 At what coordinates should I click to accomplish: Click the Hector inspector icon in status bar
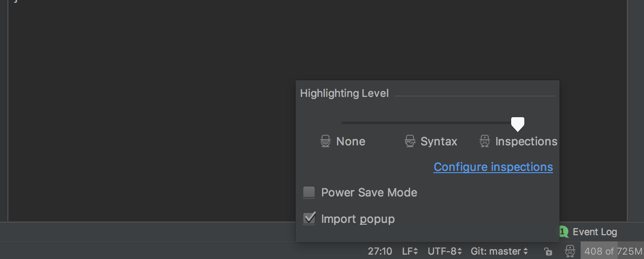570,251
